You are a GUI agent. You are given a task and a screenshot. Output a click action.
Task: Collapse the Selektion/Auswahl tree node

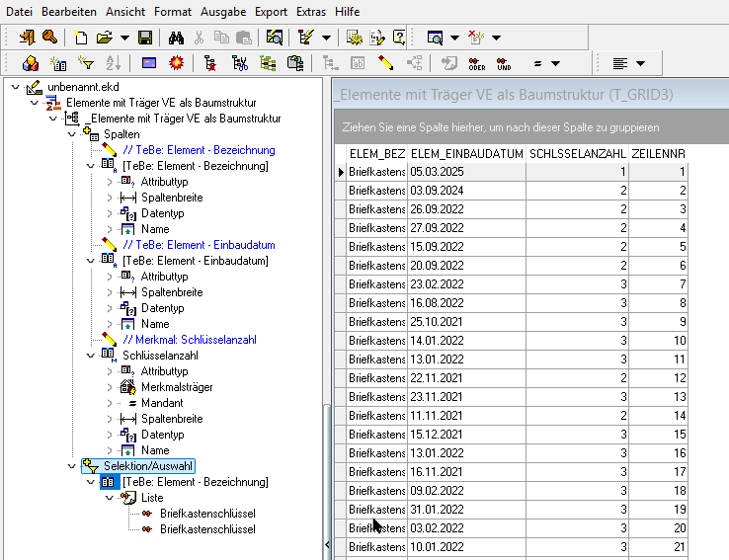click(x=71, y=466)
